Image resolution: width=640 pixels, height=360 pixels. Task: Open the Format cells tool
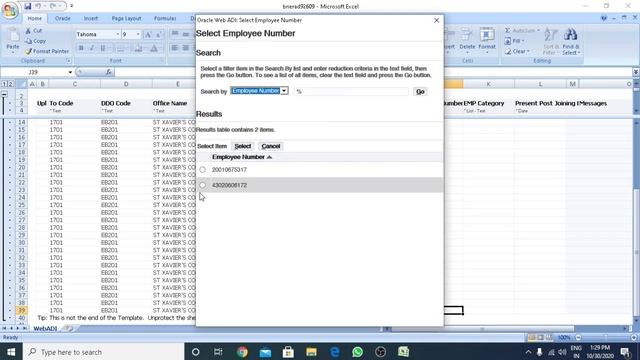coord(487,40)
